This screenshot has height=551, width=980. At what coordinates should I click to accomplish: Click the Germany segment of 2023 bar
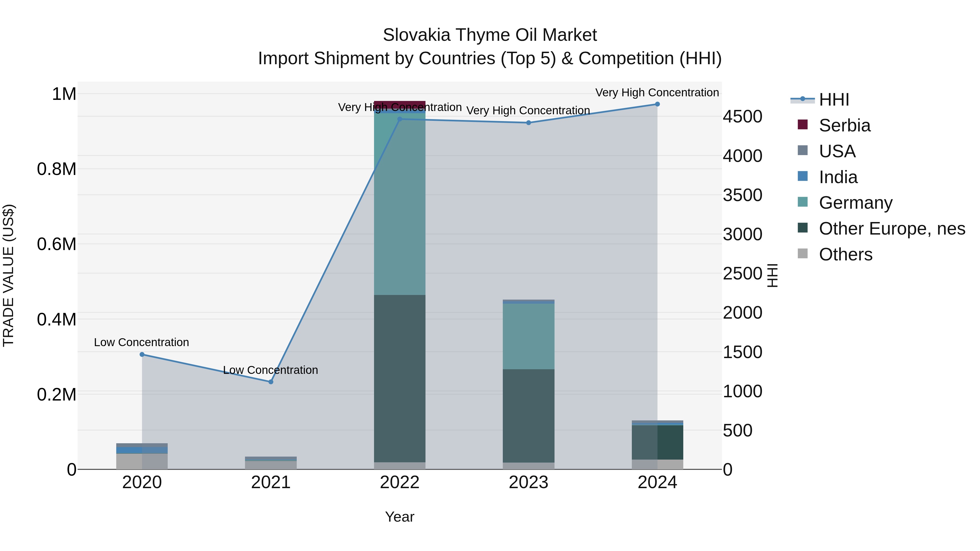coord(528,336)
